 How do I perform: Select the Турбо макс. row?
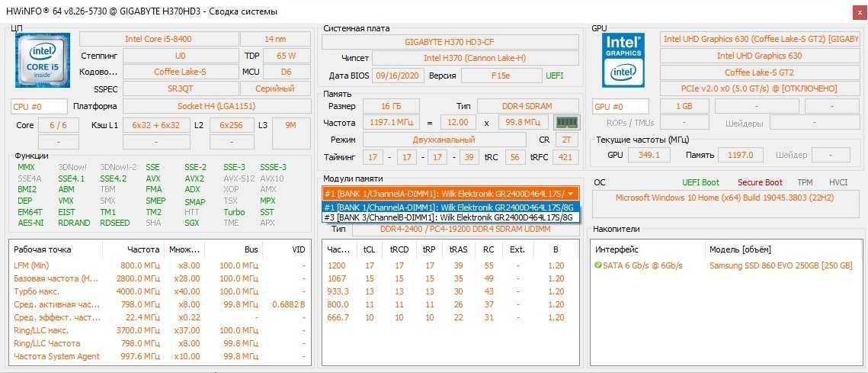pyautogui.click(x=159, y=291)
